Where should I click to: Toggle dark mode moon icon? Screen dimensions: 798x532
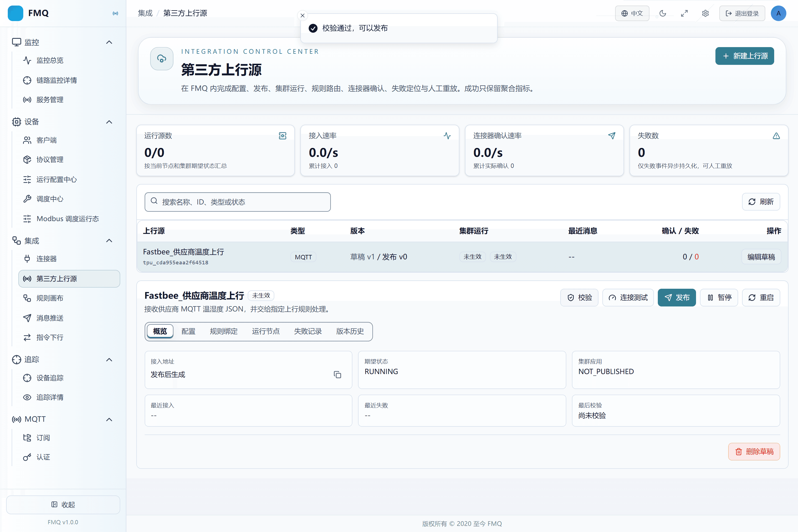(x=663, y=13)
